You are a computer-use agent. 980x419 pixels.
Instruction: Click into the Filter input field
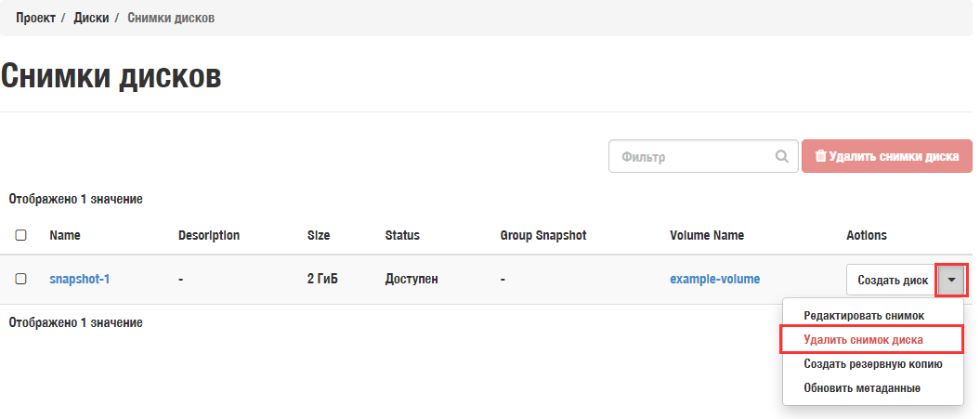tap(692, 157)
